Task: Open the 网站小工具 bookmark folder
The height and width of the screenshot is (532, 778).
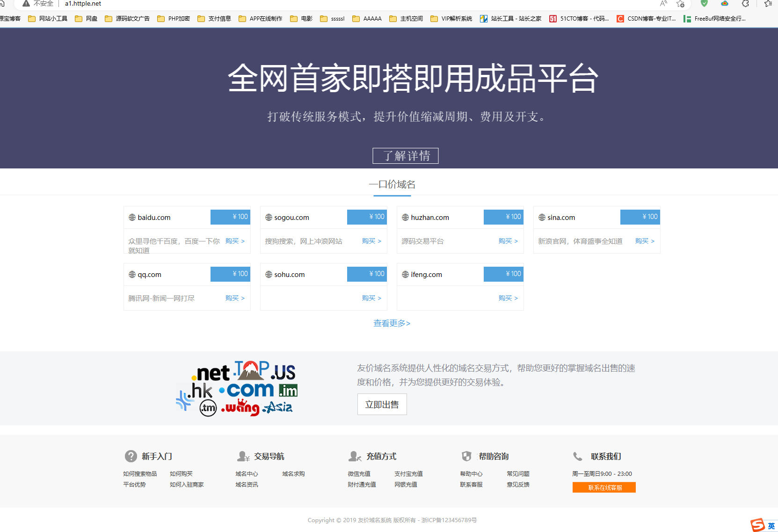Action: click(48, 19)
